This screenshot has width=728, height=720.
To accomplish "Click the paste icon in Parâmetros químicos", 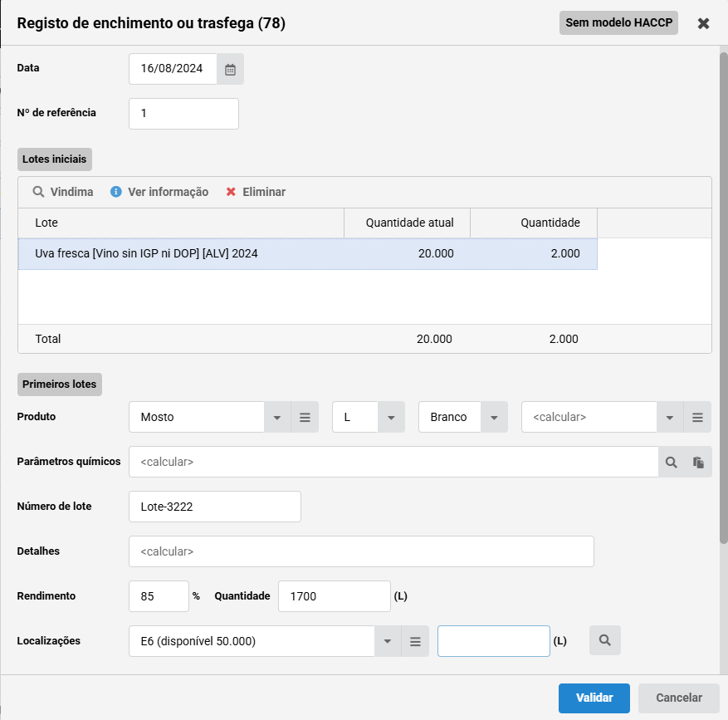I will (698, 463).
